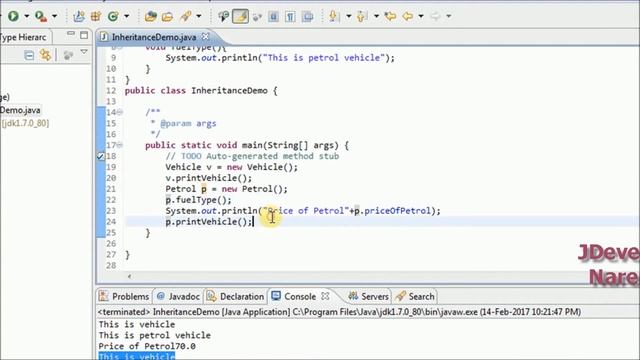
Task: Close the Console view tab
Action: tap(325, 296)
